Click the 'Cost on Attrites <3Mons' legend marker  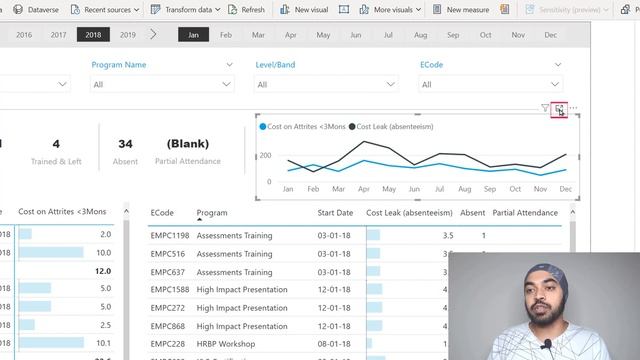point(263,127)
